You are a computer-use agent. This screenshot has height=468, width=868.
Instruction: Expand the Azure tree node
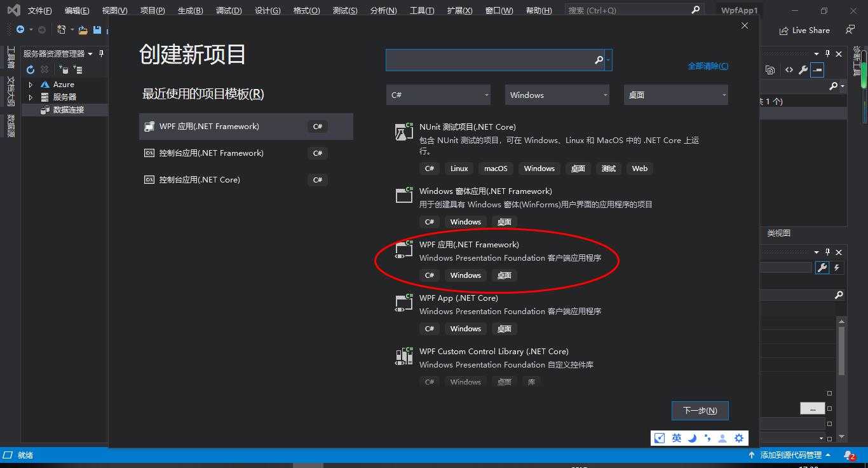click(31, 84)
